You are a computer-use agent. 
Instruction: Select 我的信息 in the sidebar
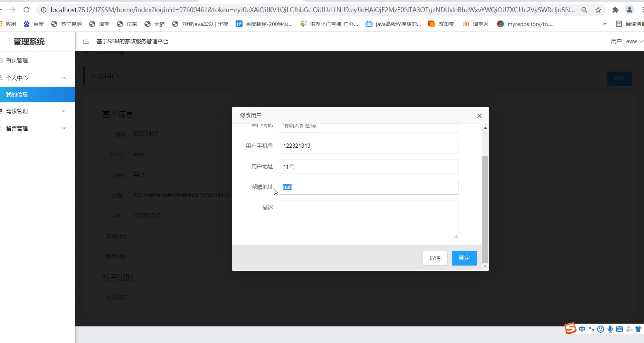click(x=37, y=94)
